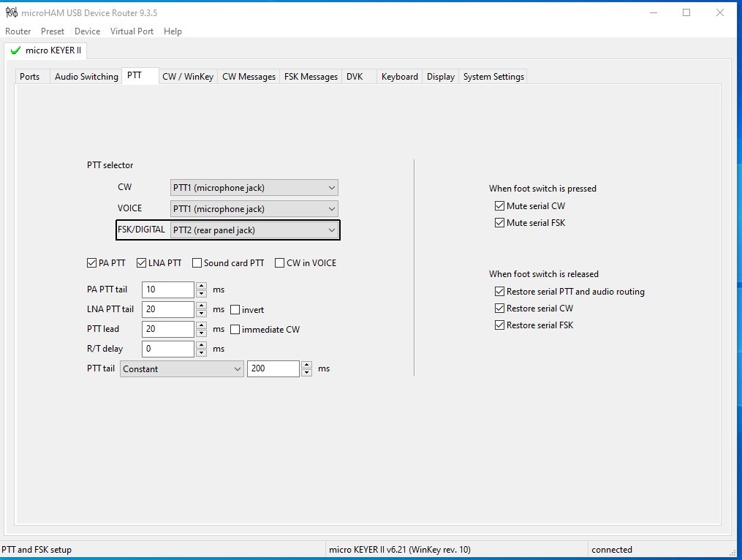Increase LNA PTT tail with up arrow
742x560 pixels.
pyautogui.click(x=202, y=306)
